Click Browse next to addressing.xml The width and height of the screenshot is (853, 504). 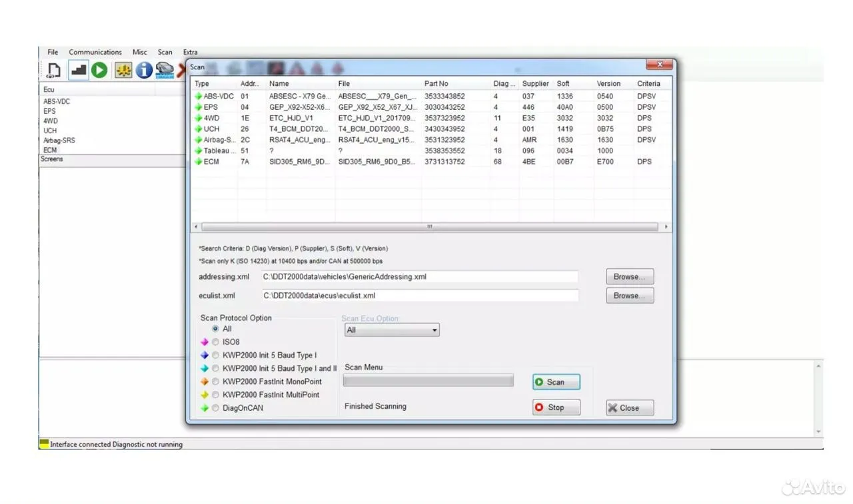(x=630, y=277)
